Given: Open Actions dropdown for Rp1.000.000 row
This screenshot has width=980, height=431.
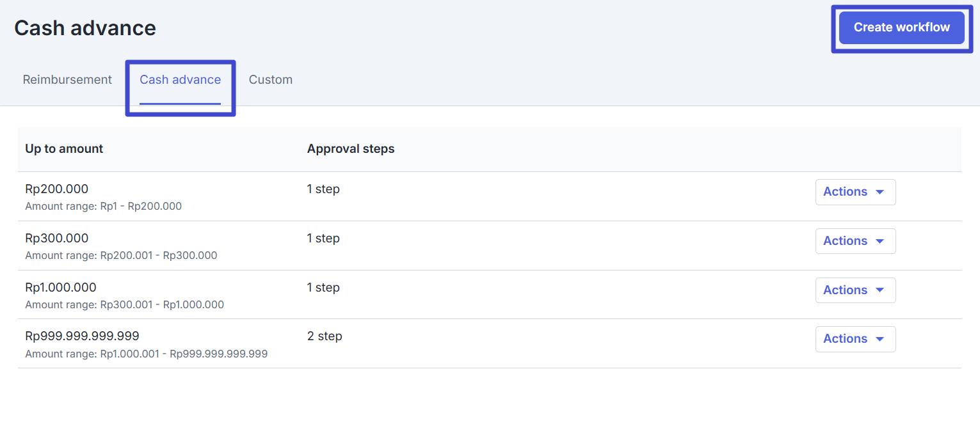Looking at the screenshot, I should (855, 290).
